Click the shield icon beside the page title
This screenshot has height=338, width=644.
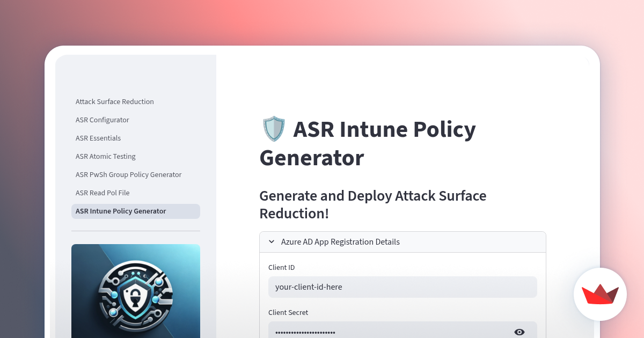[274, 129]
